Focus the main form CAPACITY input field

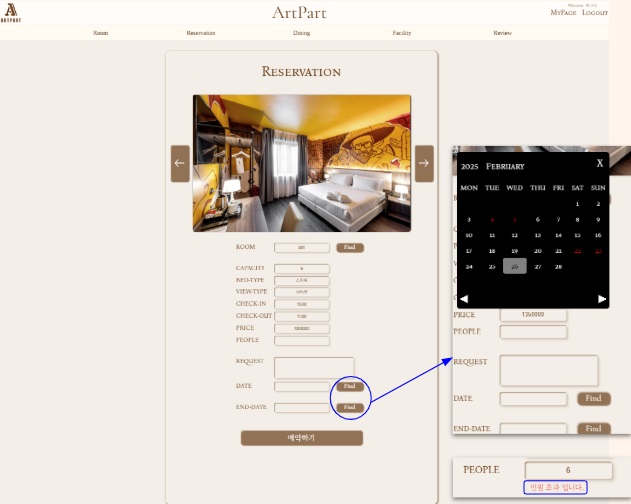tap(302, 269)
